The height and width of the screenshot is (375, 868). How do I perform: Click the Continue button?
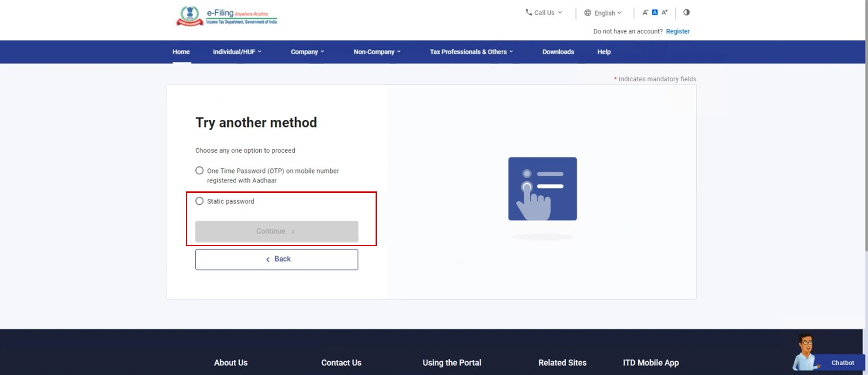[276, 232]
